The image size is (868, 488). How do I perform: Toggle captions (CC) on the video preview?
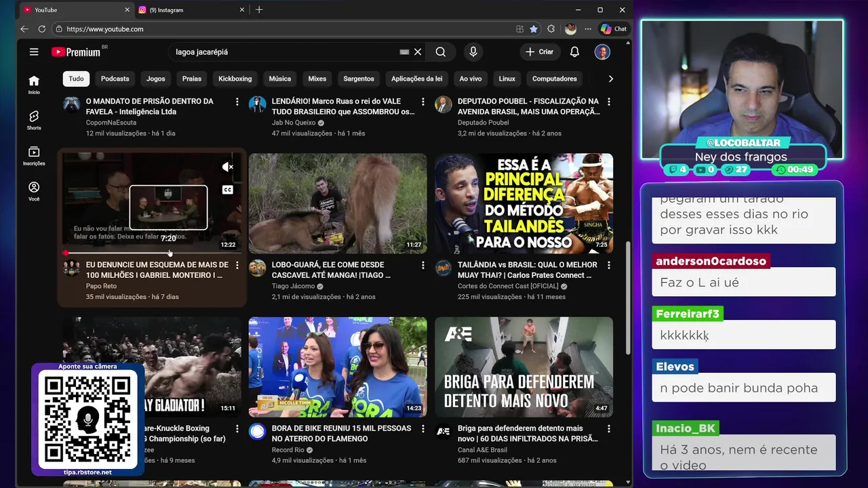point(228,190)
